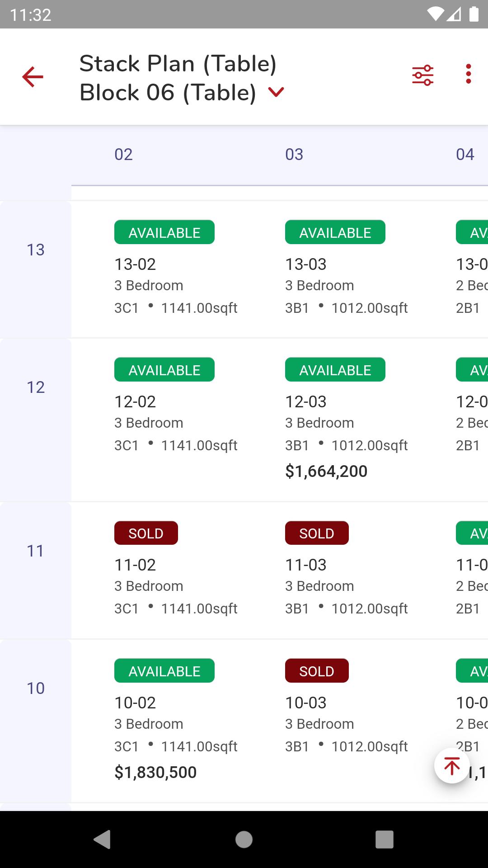Screen dimensions: 488x868
Task: Select the 02 stack column header
Action: coord(123,155)
